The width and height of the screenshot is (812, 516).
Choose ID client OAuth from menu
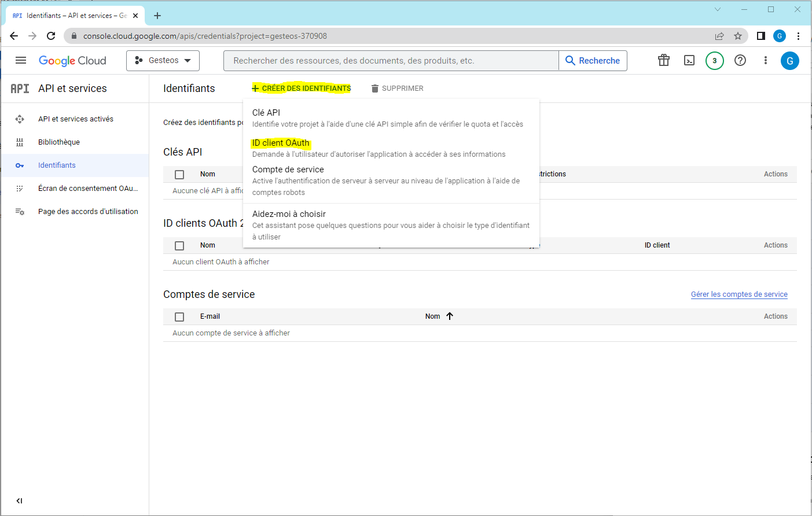pyautogui.click(x=281, y=143)
